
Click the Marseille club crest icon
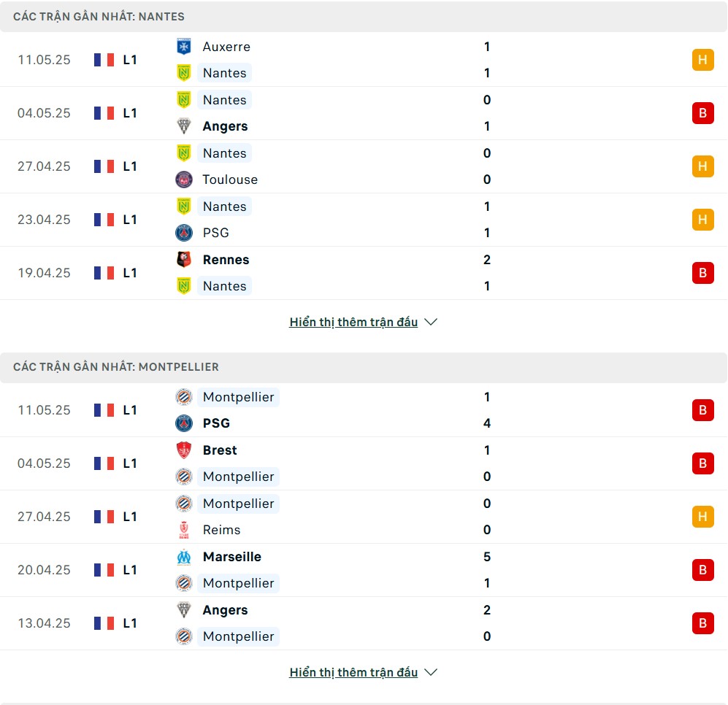[x=184, y=557]
